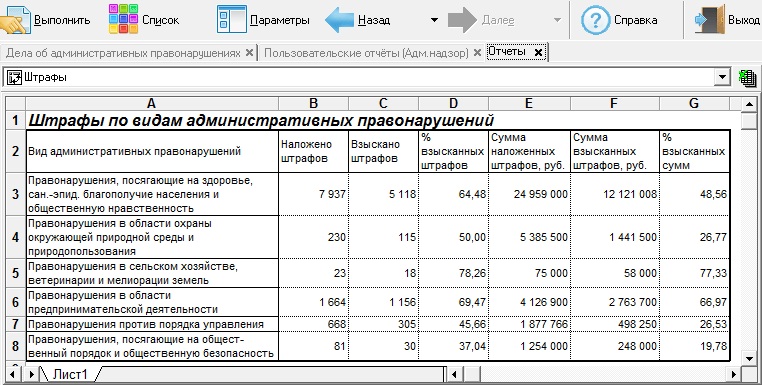762x385 pixels.
Task: Click the Список button label
Action: pyautogui.click(x=160, y=20)
